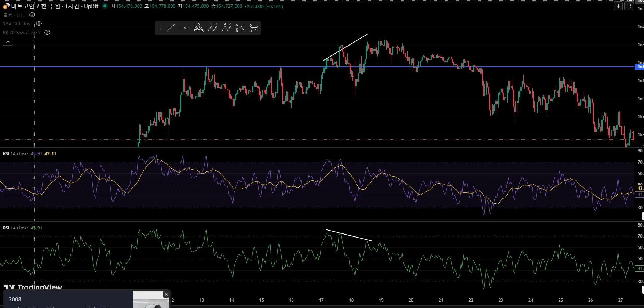This screenshot has width=644, height=308.
Task: Move pane down with arrow button
Action: tap(618, 6)
